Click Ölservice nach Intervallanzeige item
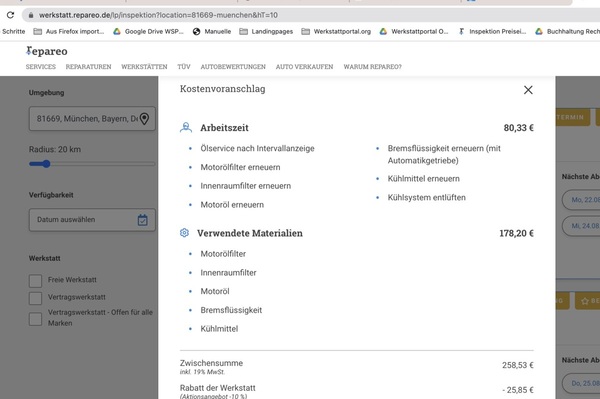600x399 pixels. (x=257, y=148)
